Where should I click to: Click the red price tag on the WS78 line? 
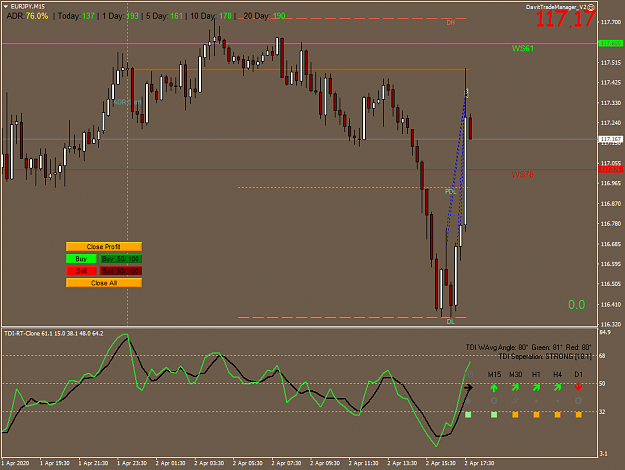pos(611,169)
